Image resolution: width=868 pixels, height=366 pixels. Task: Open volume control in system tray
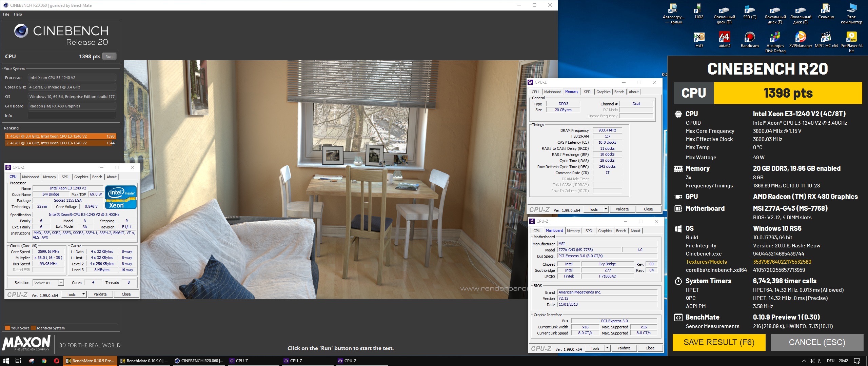point(812,361)
